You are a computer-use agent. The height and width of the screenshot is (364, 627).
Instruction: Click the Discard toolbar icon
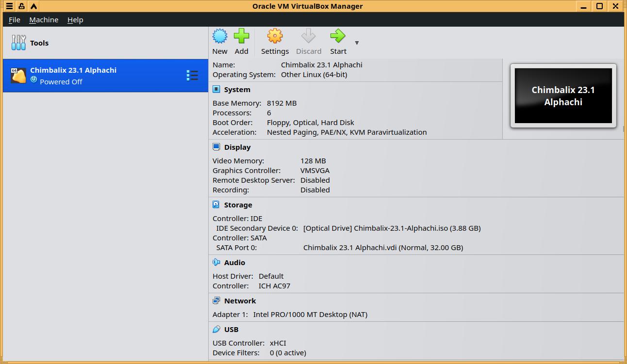309,36
